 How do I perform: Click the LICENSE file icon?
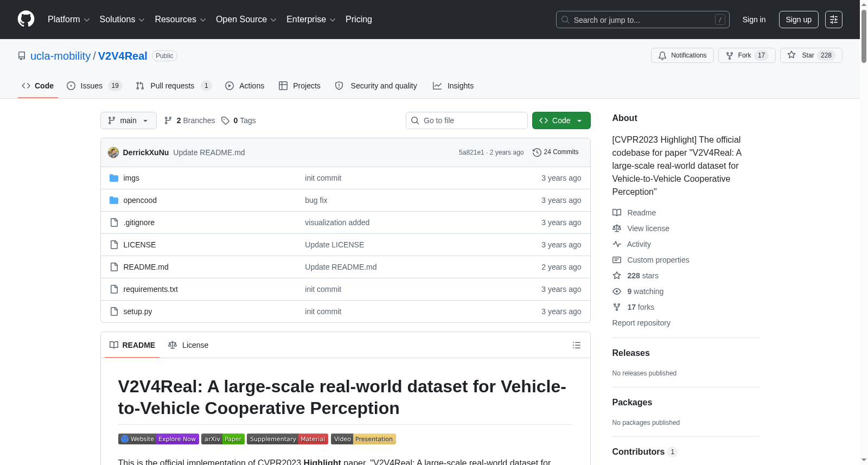pos(114,245)
